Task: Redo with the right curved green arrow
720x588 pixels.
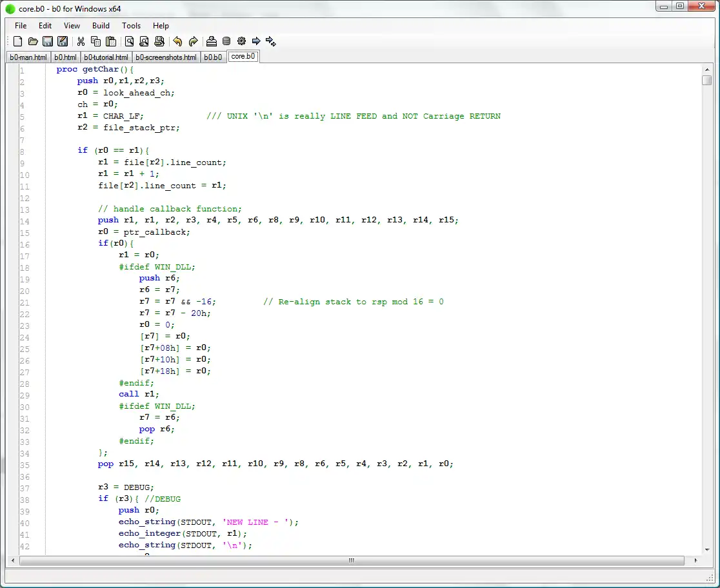Action: coord(193,41)
